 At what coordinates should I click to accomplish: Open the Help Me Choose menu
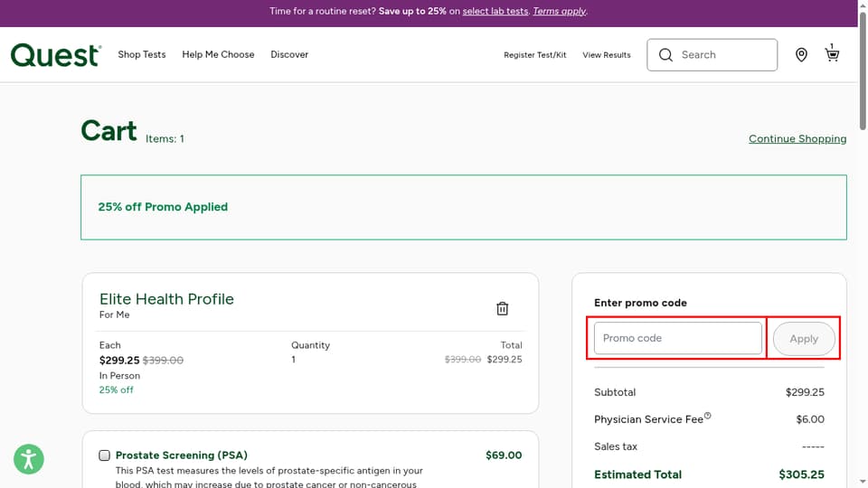point(218,54)
